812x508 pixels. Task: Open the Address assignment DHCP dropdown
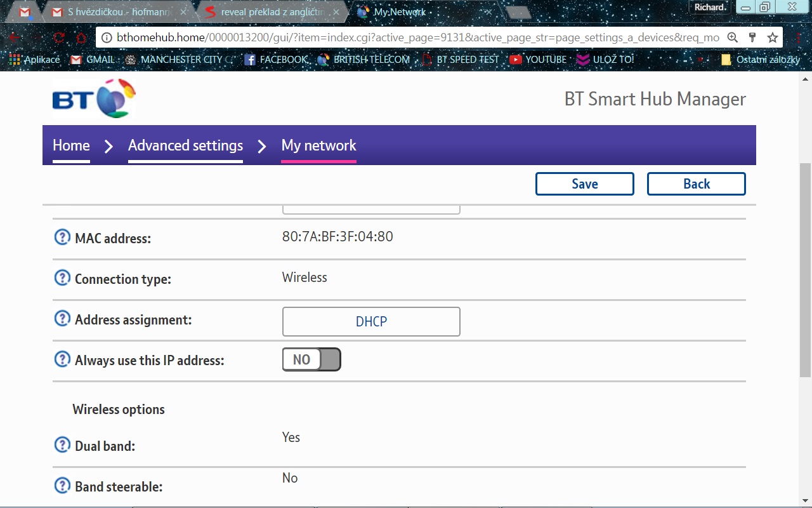[371, 322]
